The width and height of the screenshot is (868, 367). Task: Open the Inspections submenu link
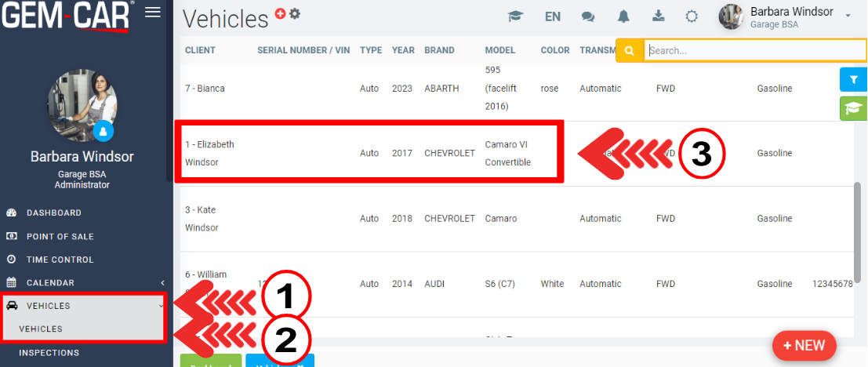(49, 353)
